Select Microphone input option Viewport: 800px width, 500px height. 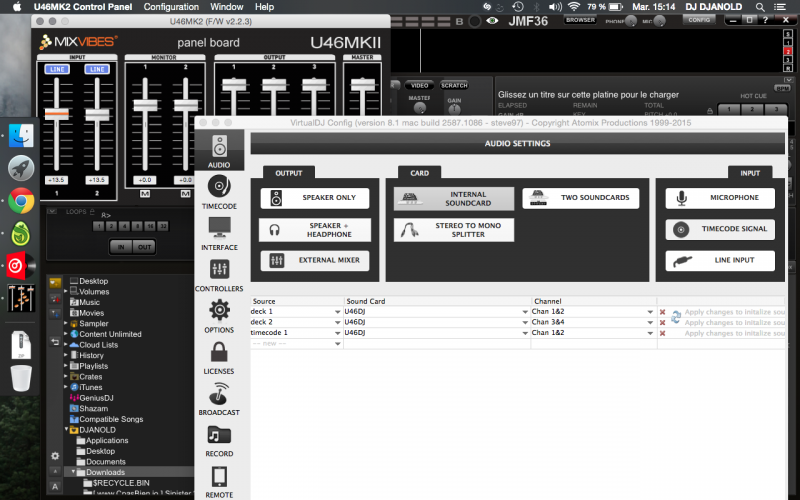pyautogui.click(x=720, y=198)
